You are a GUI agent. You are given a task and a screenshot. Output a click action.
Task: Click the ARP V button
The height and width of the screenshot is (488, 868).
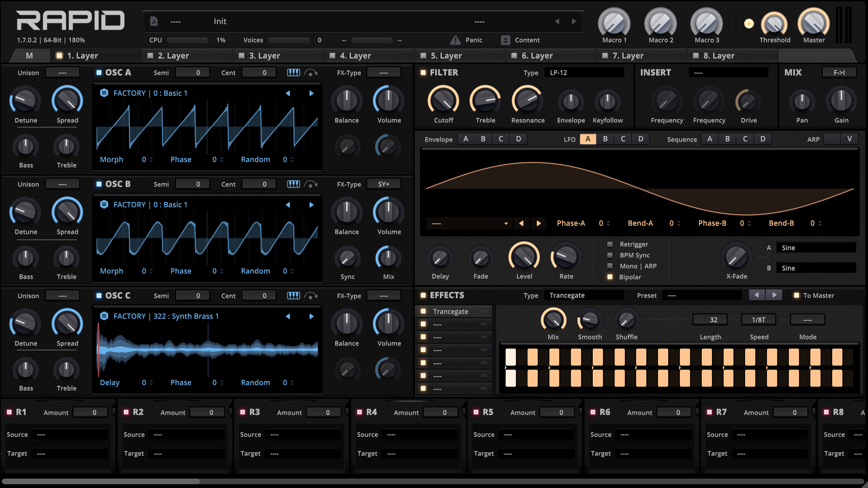850,139
